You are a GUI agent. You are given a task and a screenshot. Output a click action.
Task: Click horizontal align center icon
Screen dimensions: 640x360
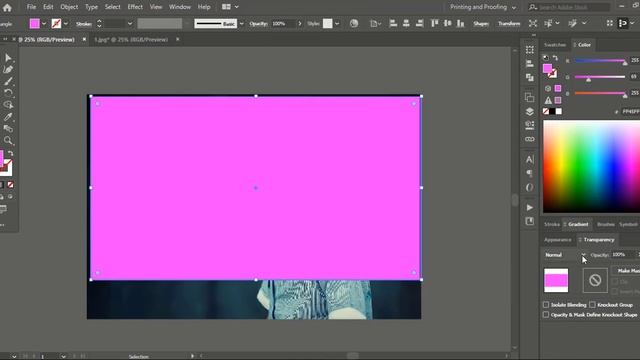pos(406,24)
